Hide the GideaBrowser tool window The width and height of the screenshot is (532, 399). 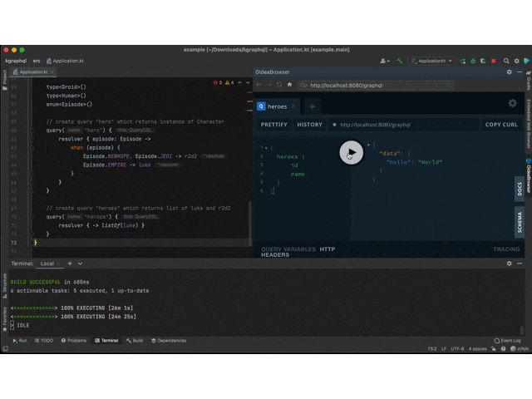point(520,72)
